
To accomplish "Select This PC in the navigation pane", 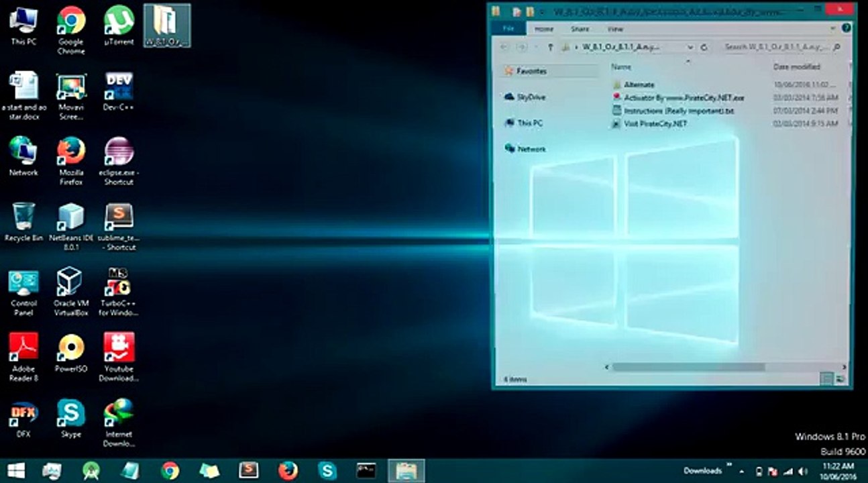I will click(x=529, y=123).
